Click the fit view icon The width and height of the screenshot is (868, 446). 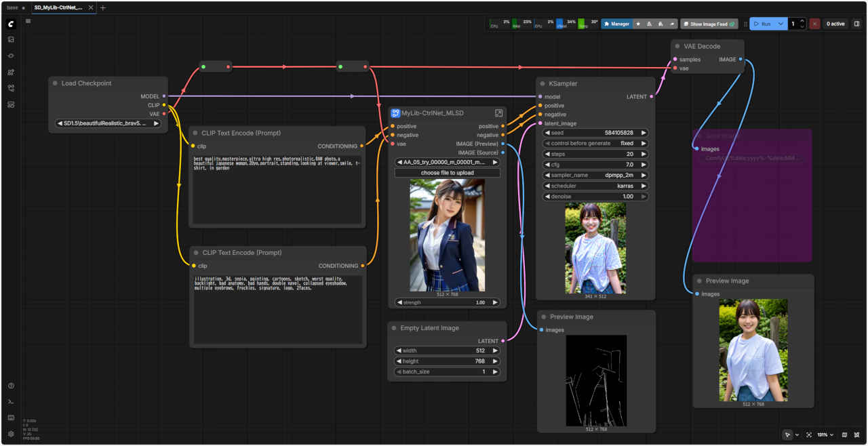tap(809, 434)
